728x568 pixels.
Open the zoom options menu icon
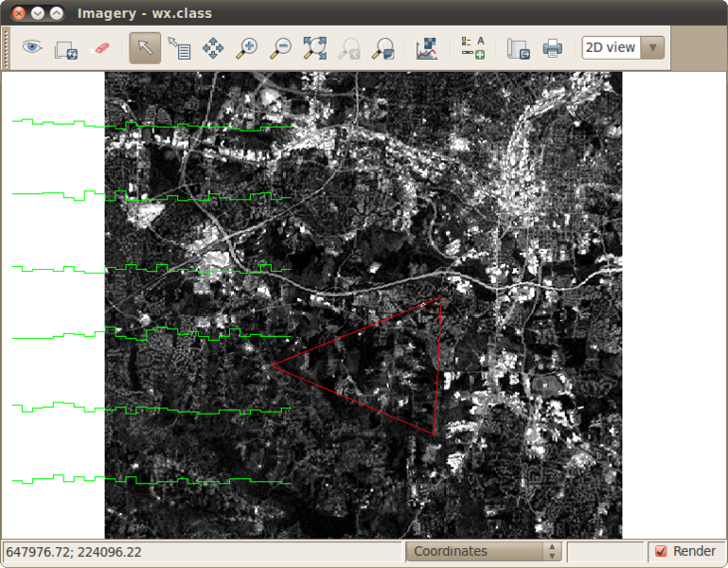(x=383, y=47)
